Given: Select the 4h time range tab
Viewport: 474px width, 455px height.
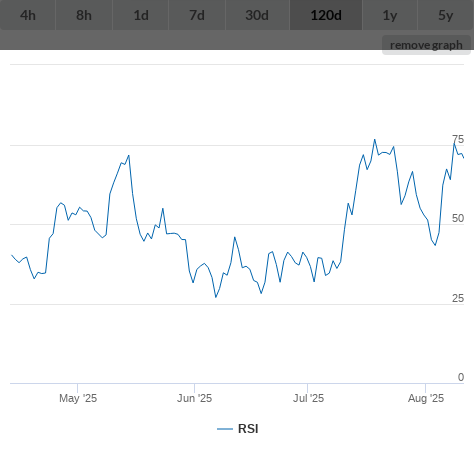Looking at the screenshot, I should click(x=28, y=15).
